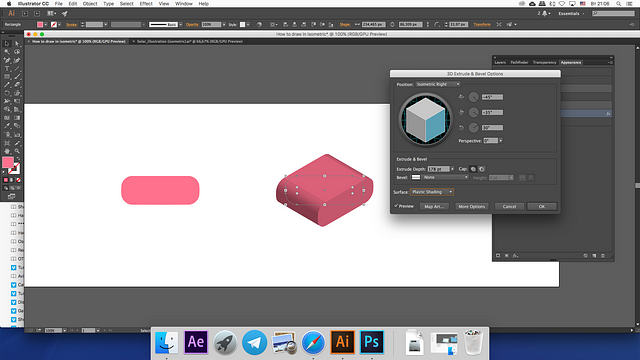Open the Position Isometric Right dropdown
Screen dimensions: 640x360
point(438,84)
